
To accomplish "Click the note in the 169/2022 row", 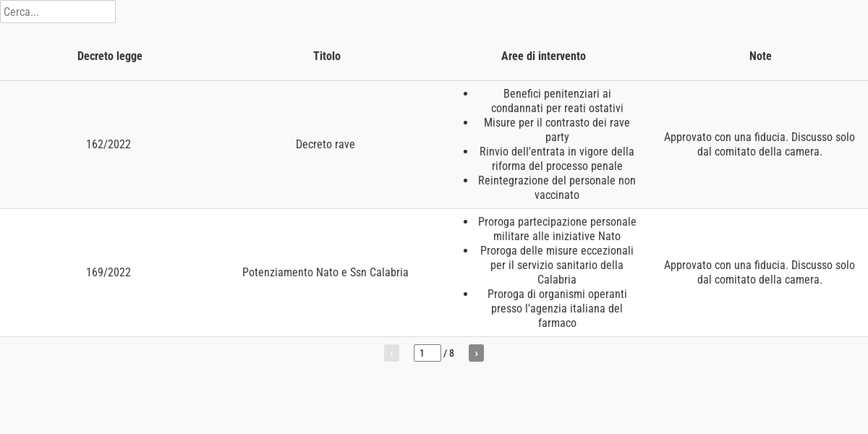I will point(759,273).
